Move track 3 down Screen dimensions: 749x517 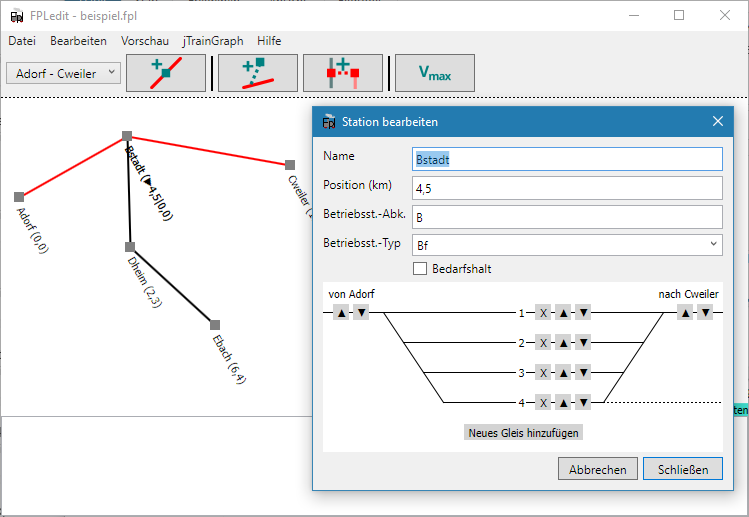pos(583,373)
